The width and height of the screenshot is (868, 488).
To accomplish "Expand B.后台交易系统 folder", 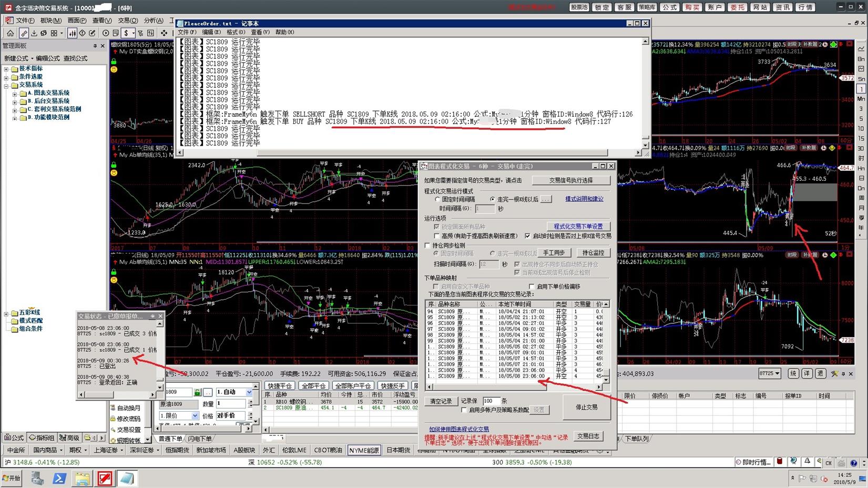I will pyautogui.click(x=15, y=101).
